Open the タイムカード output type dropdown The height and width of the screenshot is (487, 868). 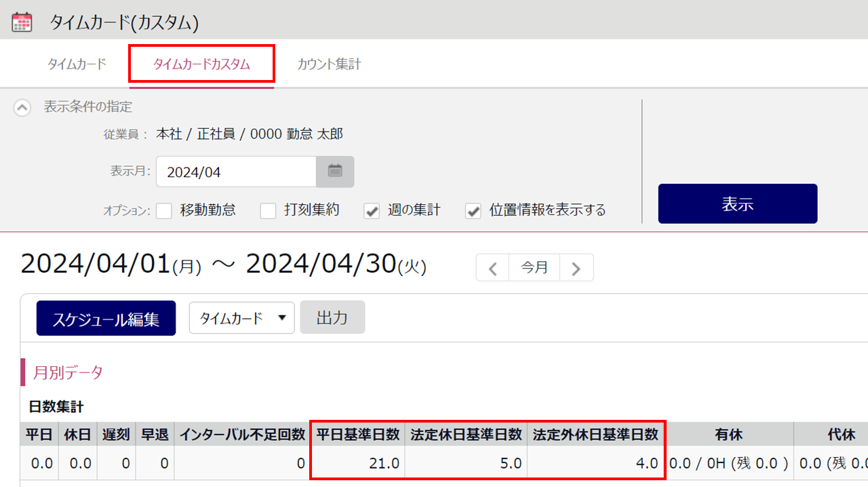point(242,318)
